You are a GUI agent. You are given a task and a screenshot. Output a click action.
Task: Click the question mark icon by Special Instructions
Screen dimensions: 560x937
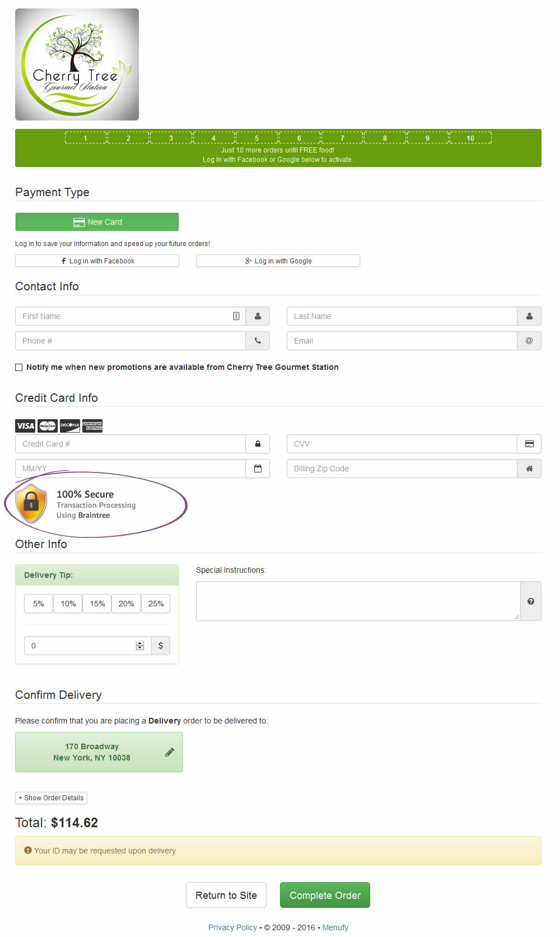click(x=530, y=601)
